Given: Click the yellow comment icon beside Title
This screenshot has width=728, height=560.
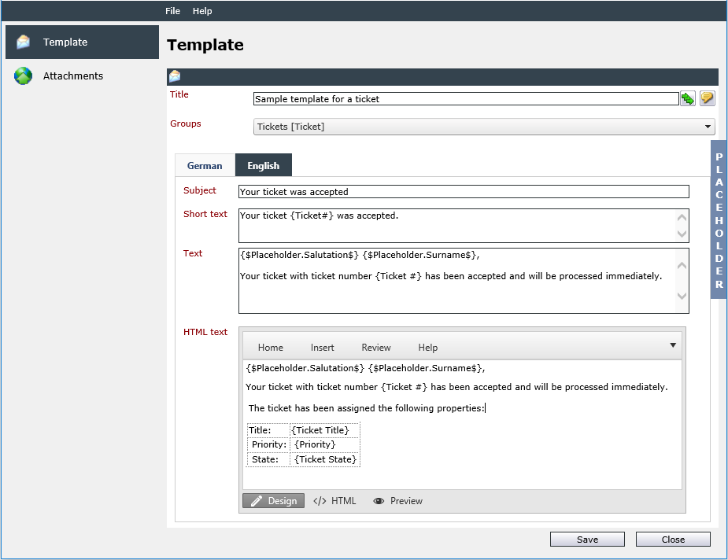Looking at the screenshot, I should (x=707, y=98).
